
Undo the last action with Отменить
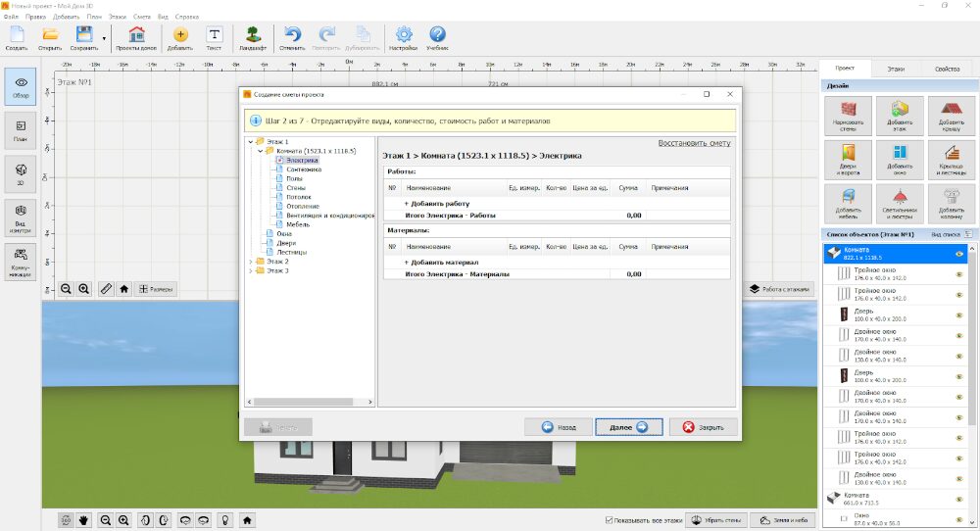click(292, 38)
